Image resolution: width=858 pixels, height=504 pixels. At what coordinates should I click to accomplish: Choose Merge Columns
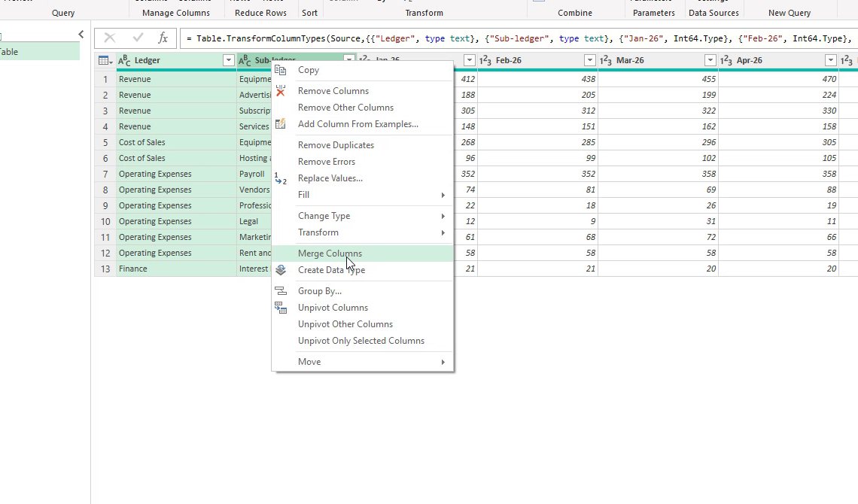tap(362, 254)
